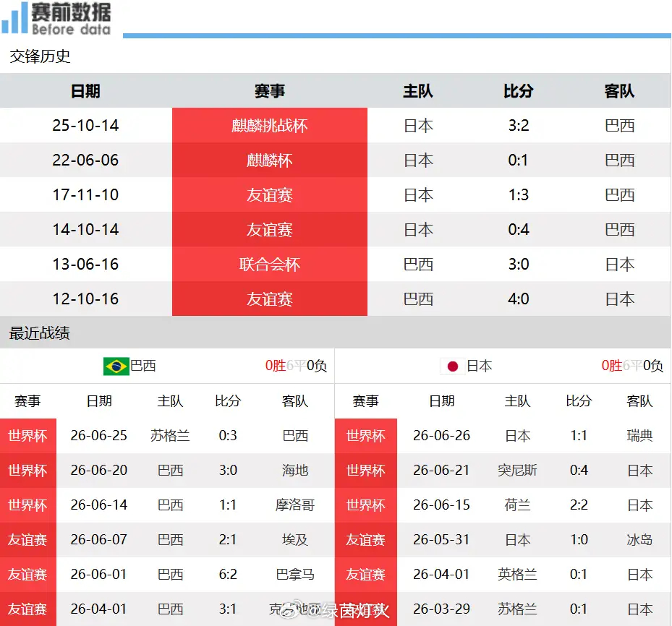
Task: Click the Japan flag icon
Action: pyautogui.click(x=453, y=366)
